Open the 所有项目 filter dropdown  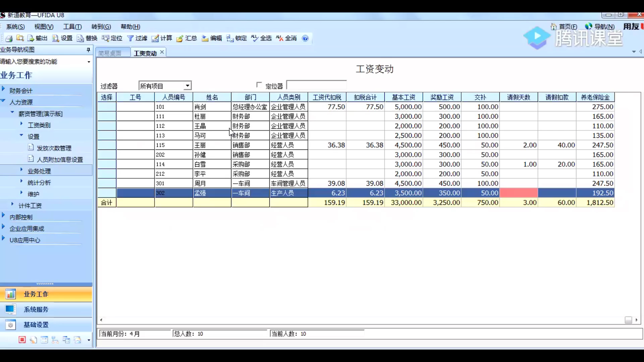pos(164,85)
